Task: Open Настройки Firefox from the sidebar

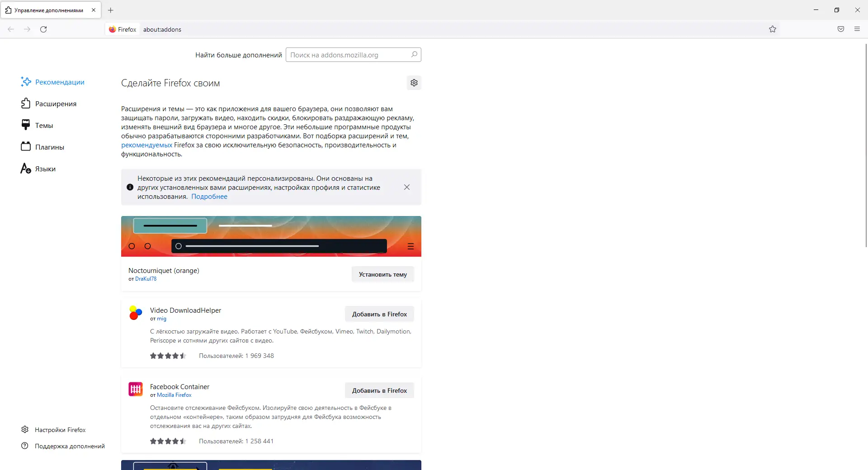Action: [x=61, y=429]
